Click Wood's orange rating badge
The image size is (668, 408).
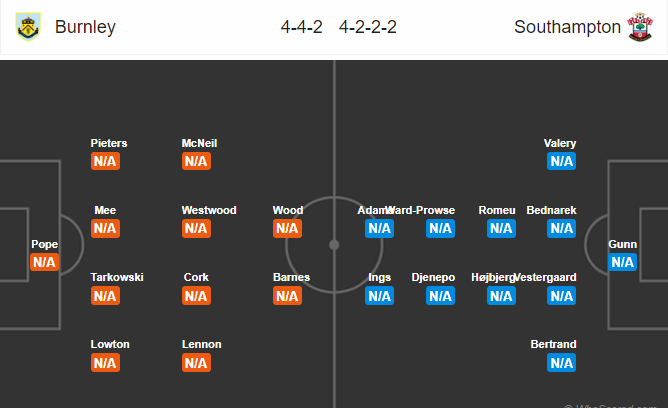[287, 228]
